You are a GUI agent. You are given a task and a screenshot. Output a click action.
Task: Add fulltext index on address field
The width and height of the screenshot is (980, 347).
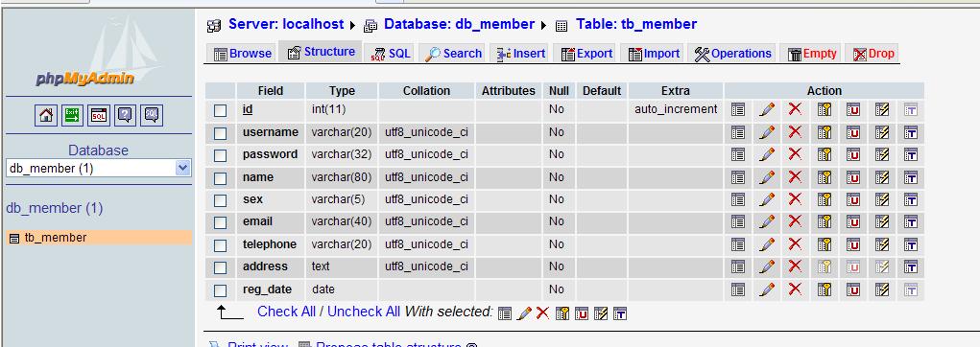pyautogui.click(x=911, y=266)
